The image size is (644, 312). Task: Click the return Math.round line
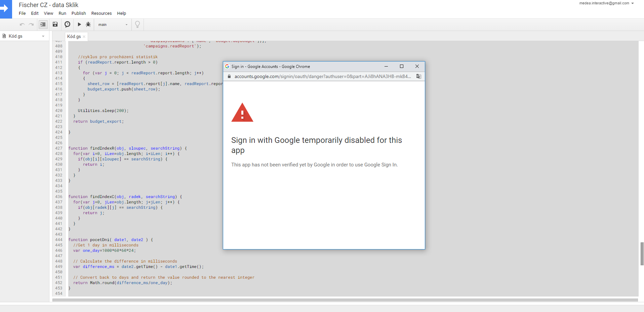(x=123, y=283)
